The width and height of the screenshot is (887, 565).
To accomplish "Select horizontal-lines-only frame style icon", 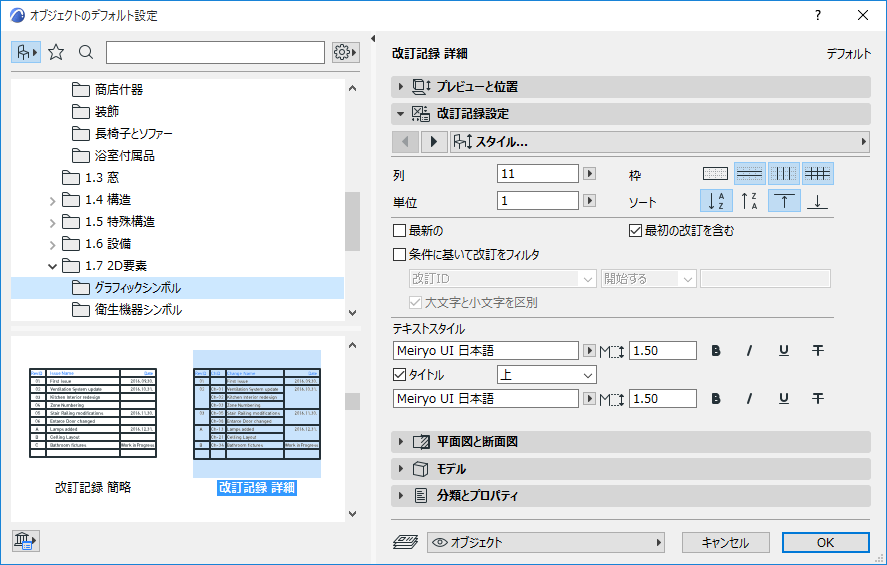I will tap(750, 173).
